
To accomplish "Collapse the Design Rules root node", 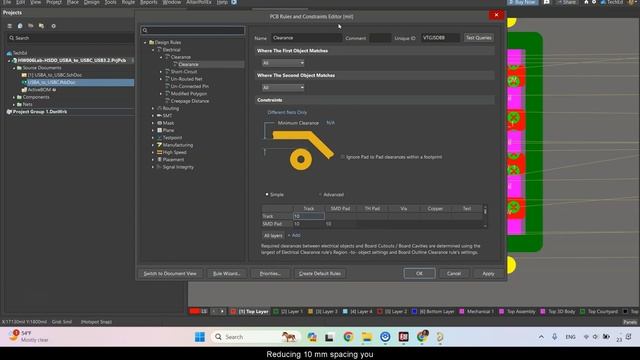I will [x=145, y=42].
